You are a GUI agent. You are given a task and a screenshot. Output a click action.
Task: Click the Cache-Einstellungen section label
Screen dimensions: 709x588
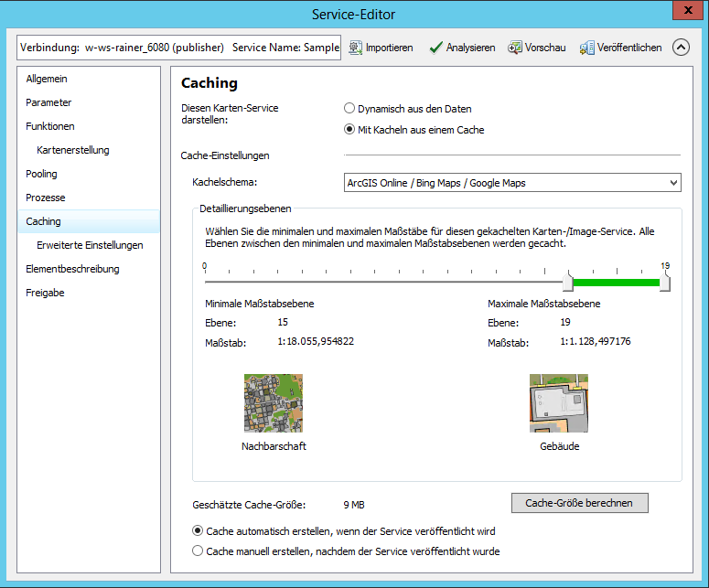[225, 155]
